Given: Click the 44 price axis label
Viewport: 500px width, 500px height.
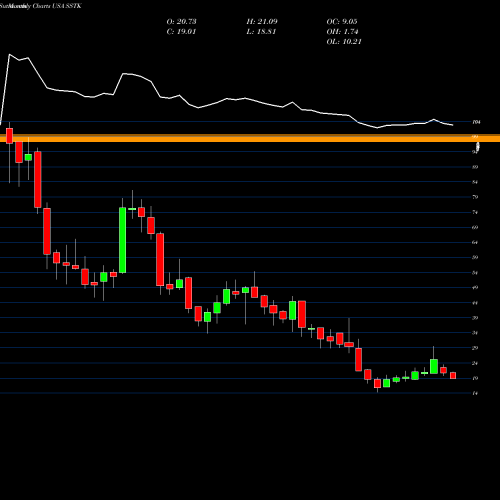Looking at the screenshot, I should pos(475,303).
